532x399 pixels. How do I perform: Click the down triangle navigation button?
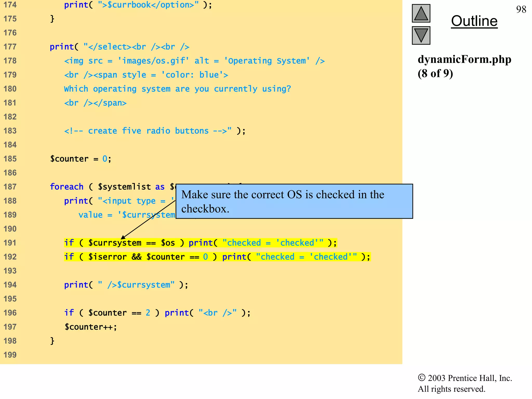point(421,35)
